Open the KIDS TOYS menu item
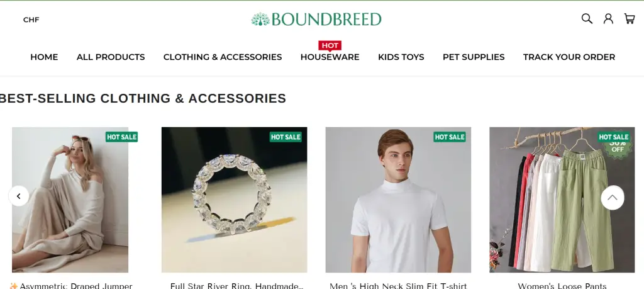This screenshot has width=644, height=289. click(x=401, y=57)
